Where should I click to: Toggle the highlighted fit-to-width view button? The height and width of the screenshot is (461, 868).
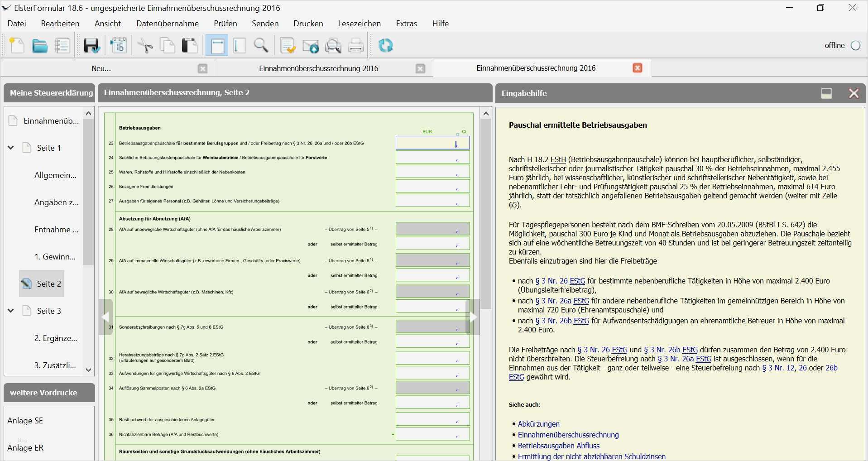tap(217, 46)
